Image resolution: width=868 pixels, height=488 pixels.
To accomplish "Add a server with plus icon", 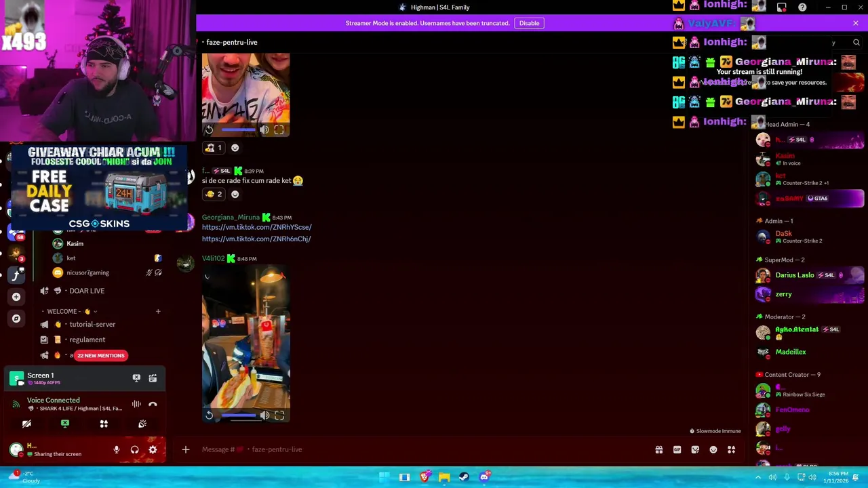I will (16, 296).
